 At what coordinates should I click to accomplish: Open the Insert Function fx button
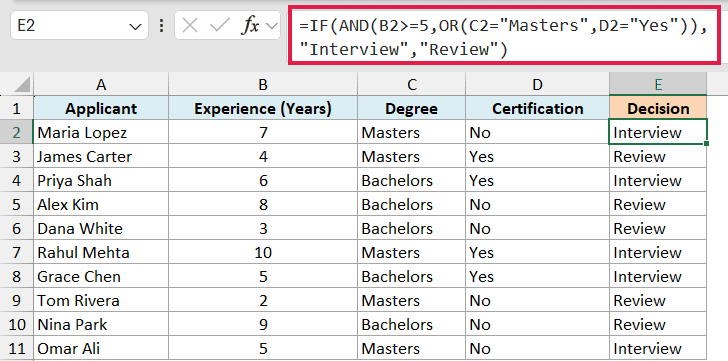point(250,26)
